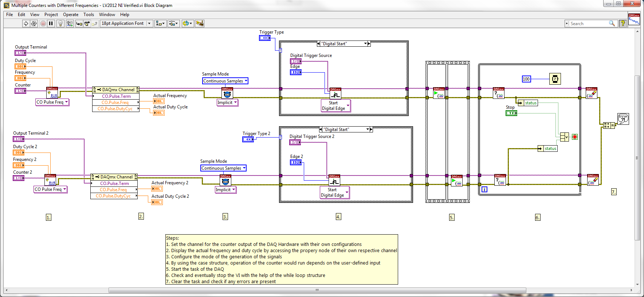
Task: Click in the Search field
Action: 588,23
